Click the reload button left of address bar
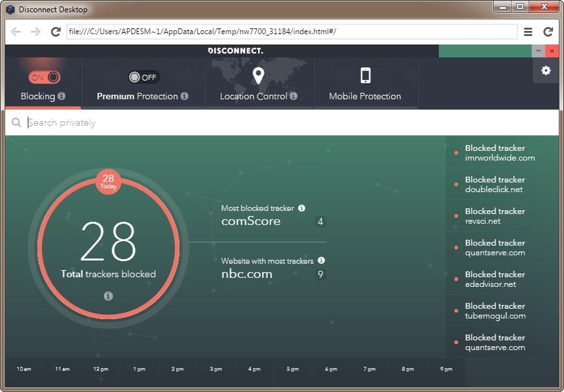564x392 pixels. [x=55, y=32]
